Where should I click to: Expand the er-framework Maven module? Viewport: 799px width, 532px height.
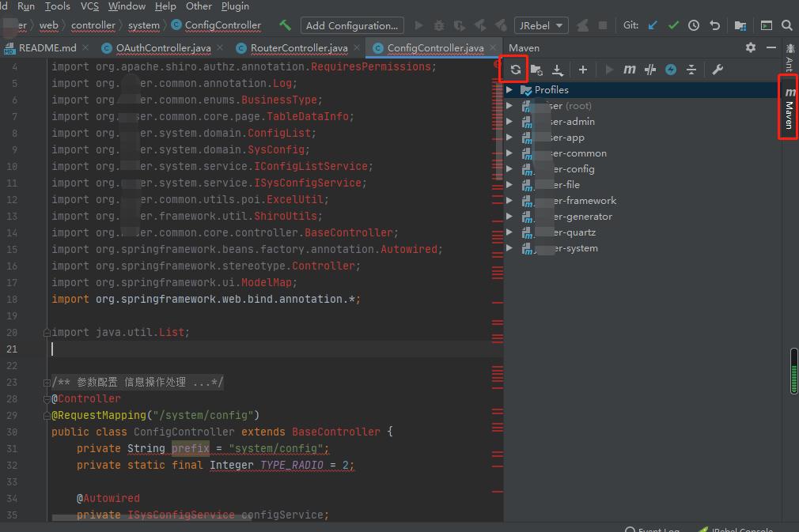tap(509, 200)
